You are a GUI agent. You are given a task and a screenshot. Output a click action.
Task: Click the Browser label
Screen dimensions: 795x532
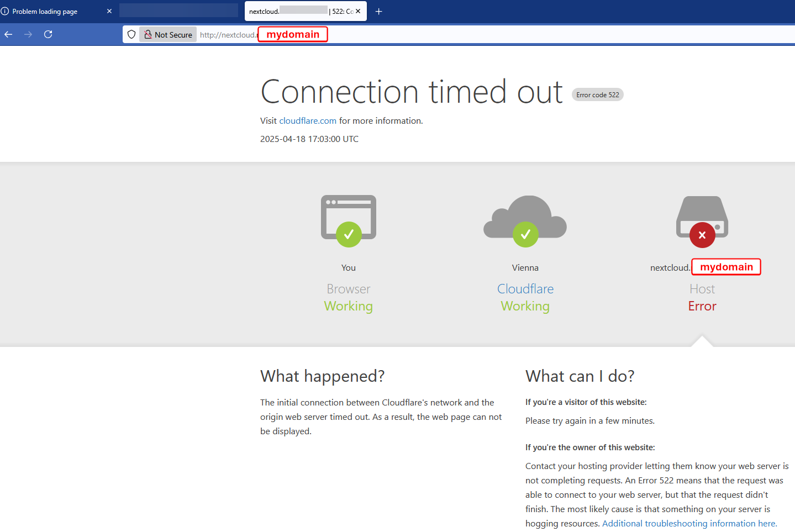[x=349, y=289]
